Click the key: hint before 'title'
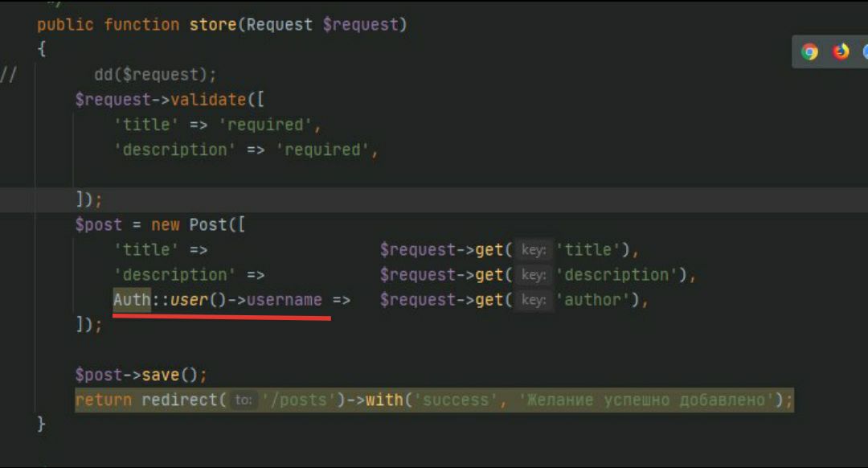The height and width of the screenshot is (468, 868). 534,250
